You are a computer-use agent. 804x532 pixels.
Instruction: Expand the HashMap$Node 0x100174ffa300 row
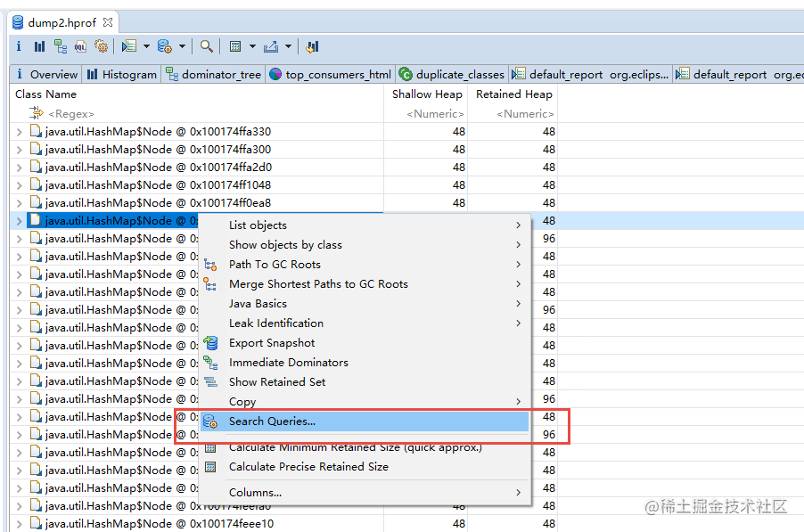(19, 151)
